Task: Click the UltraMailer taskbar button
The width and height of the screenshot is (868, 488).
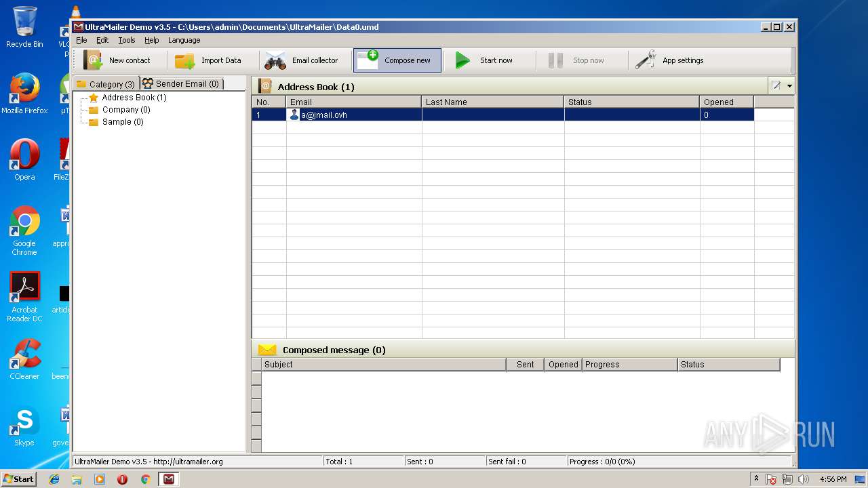Action: coord(169,479)
